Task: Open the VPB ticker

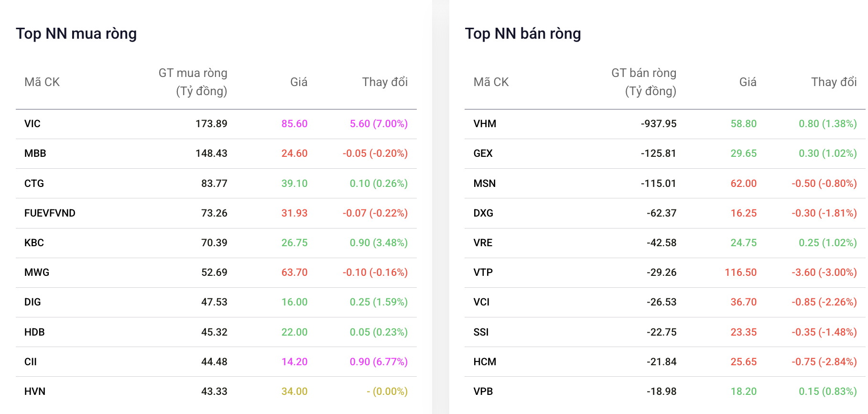Action: 483,392
